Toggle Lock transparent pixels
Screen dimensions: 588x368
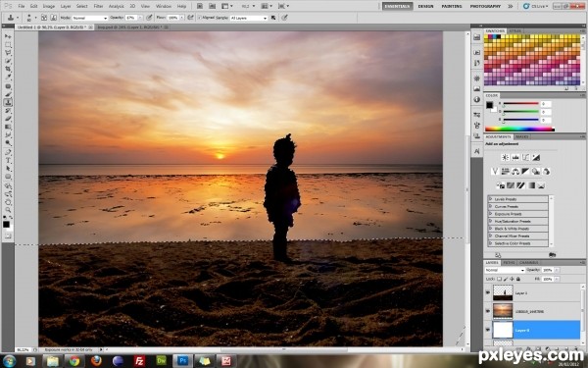[x=499, y=279]
